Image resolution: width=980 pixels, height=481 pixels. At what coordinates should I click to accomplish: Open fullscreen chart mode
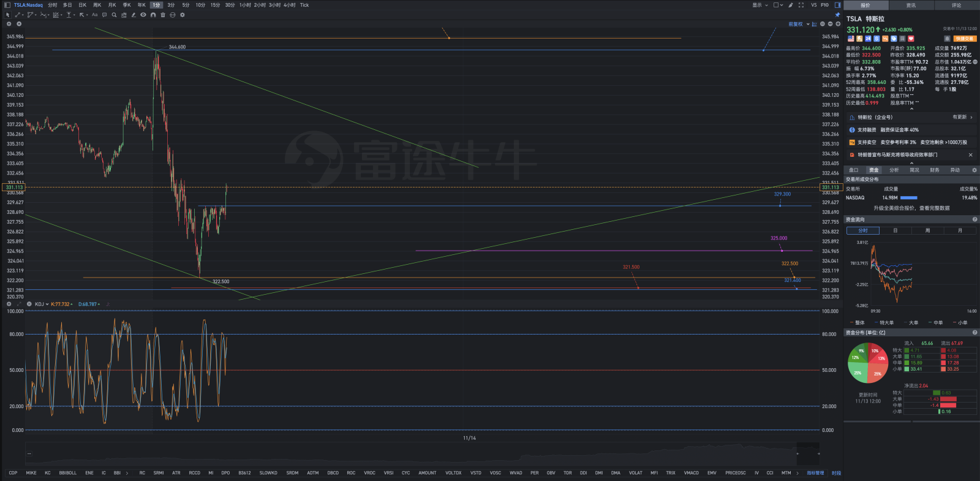801,5
